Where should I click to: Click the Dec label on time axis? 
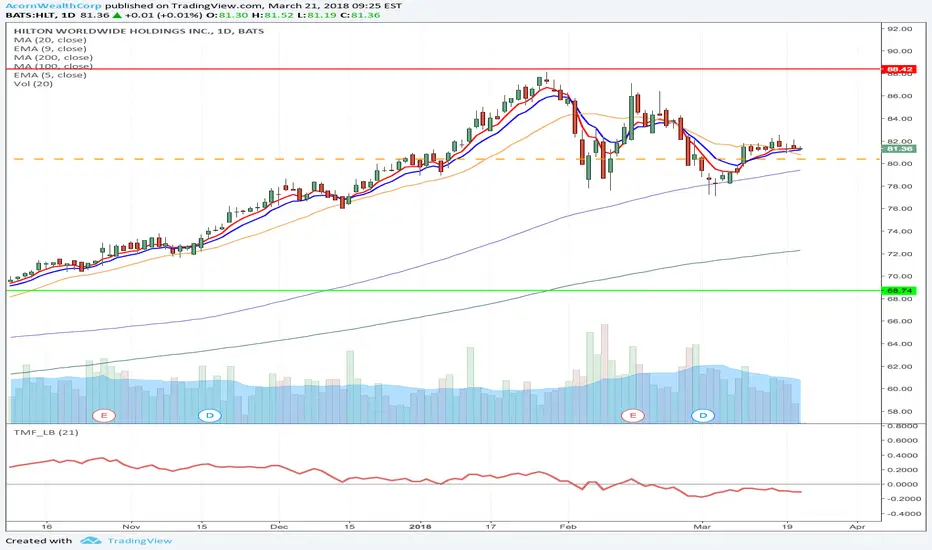(278, 526)
